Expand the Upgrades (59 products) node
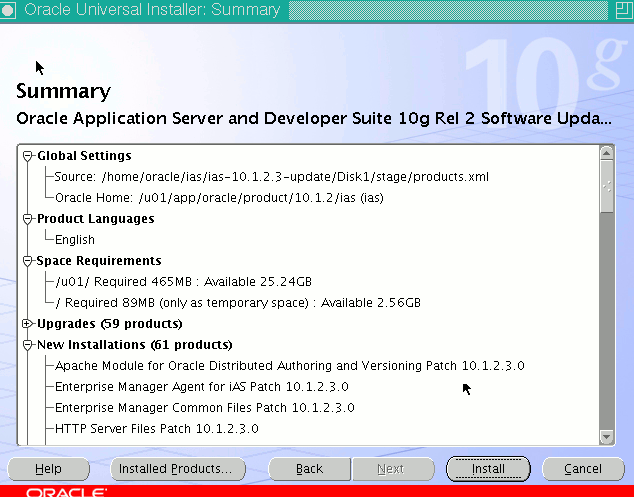 point(27,324)
